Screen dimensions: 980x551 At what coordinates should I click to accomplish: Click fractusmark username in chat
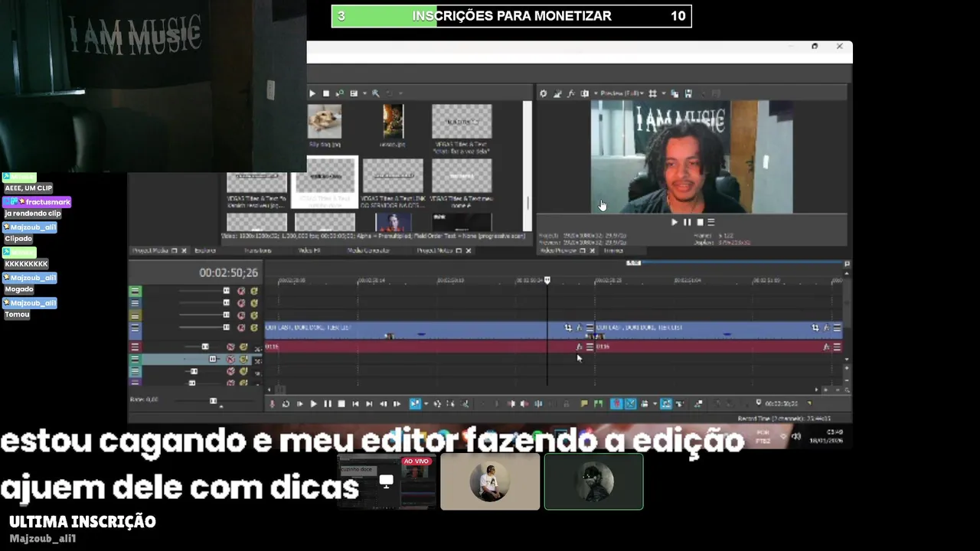point(48,202)
